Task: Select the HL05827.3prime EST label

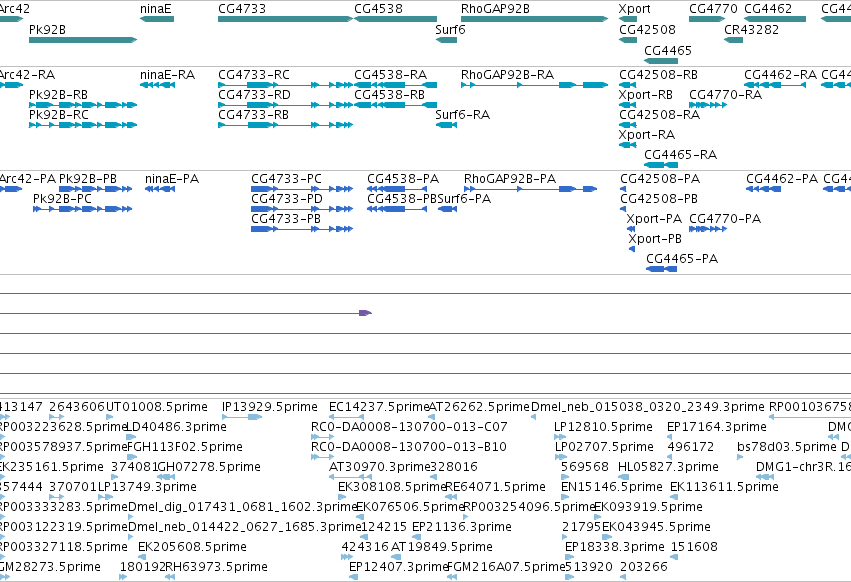Action: tap(668, 467)
